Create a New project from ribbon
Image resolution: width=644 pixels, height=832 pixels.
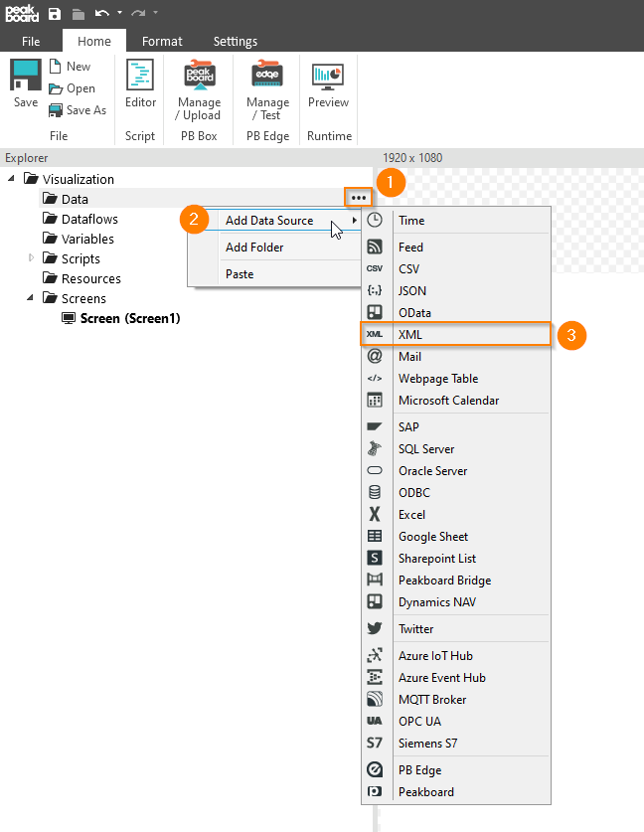(70, 67)
